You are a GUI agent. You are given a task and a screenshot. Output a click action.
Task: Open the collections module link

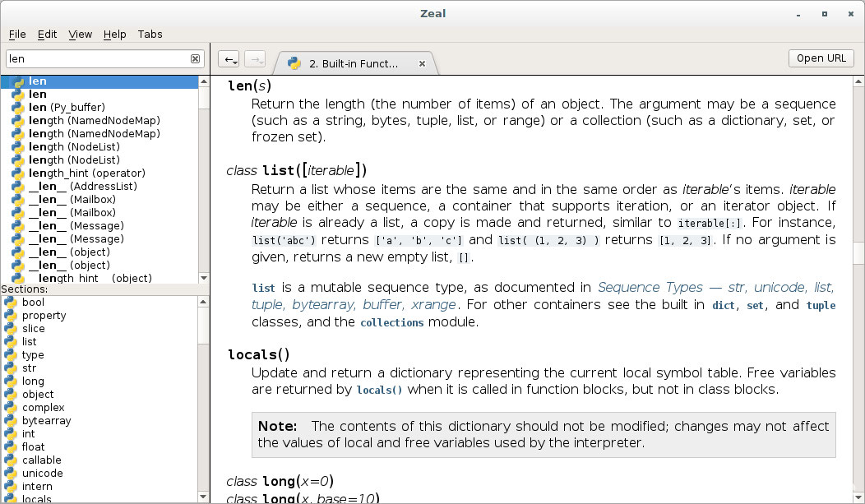(391, 322)
